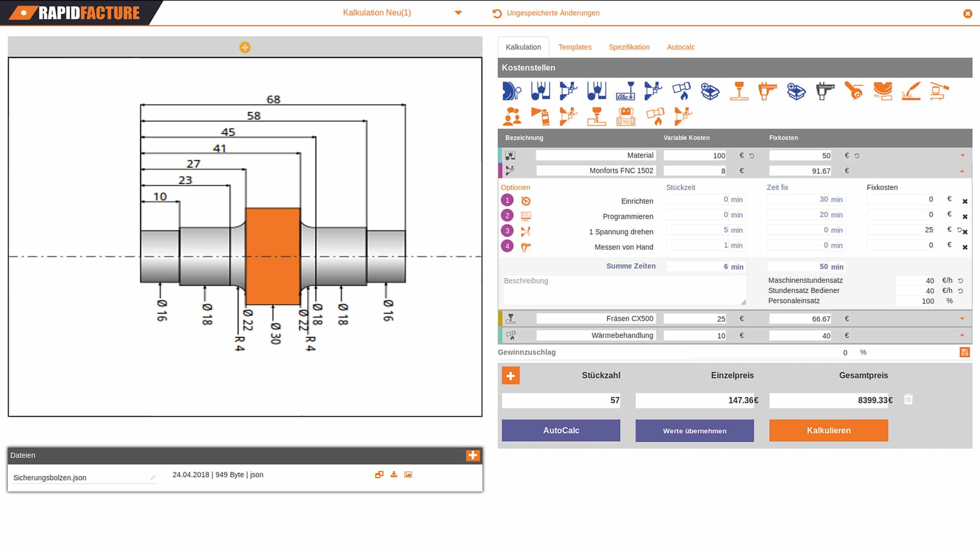Add the orange angle grinder cost center
Viewport: 980px width, 551px height.
[854, 91]
